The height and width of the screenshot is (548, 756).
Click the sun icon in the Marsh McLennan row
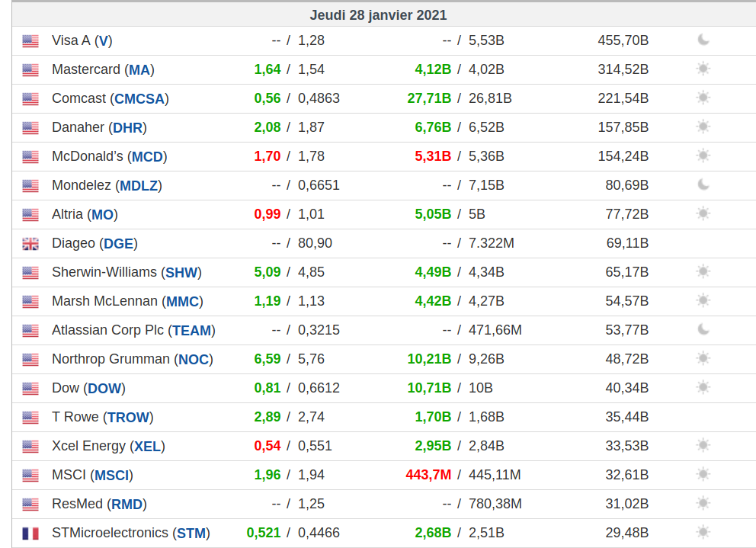703,300
